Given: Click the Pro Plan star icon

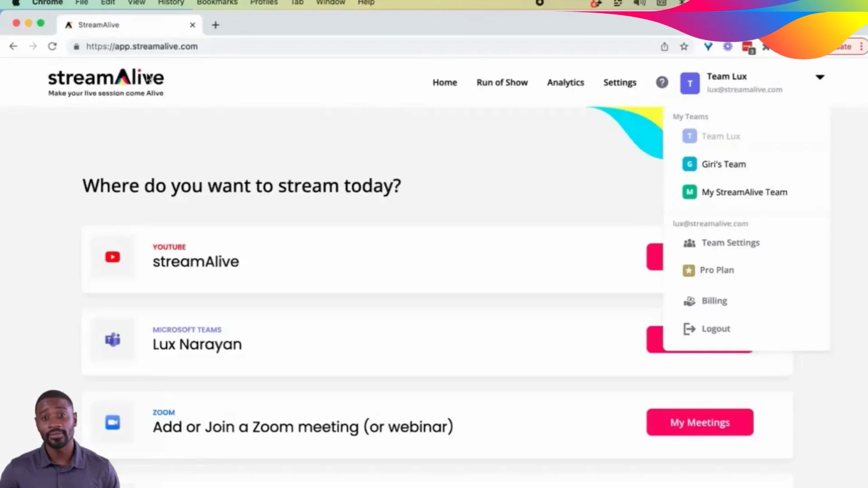Looking at the screenshot, I should pos(689,270).
